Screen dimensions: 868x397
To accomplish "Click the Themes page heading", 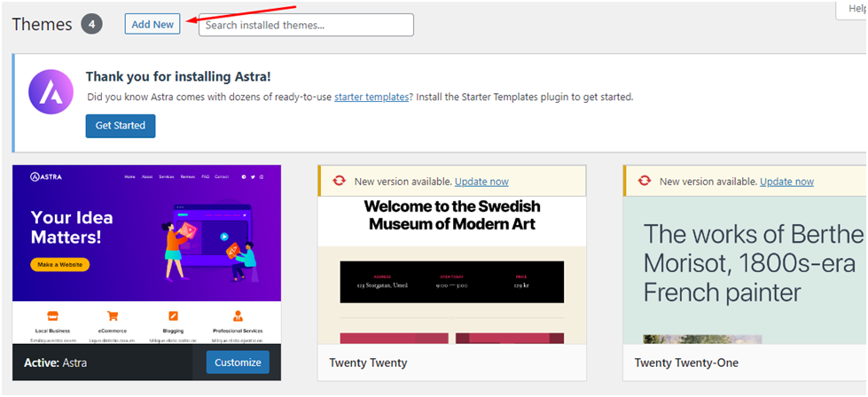I will pos(42,25).
